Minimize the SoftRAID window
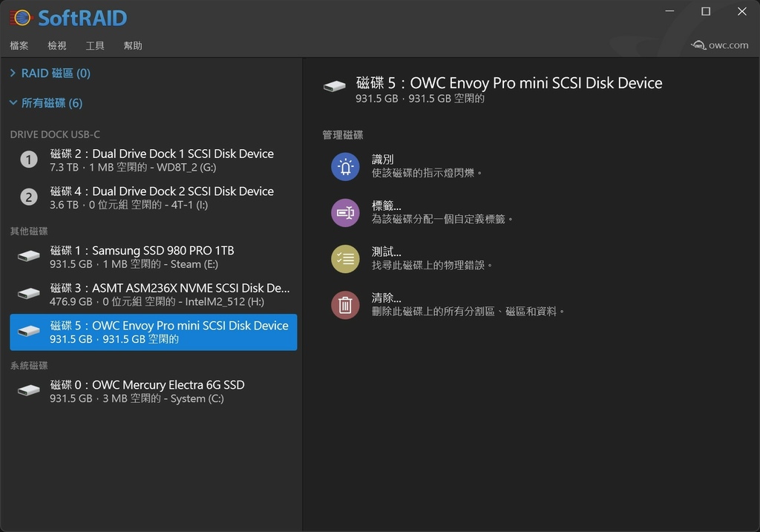 (670, 10)
